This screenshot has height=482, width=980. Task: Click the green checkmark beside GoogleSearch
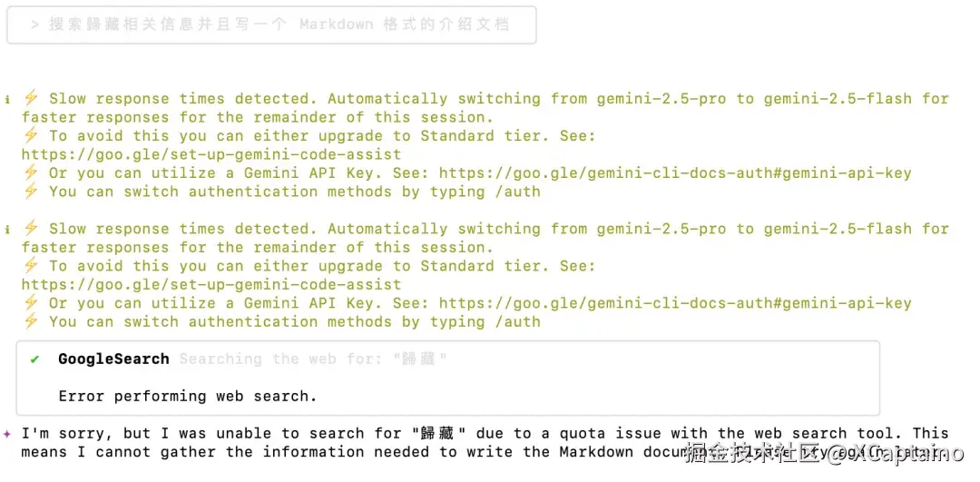coord(34,359)
